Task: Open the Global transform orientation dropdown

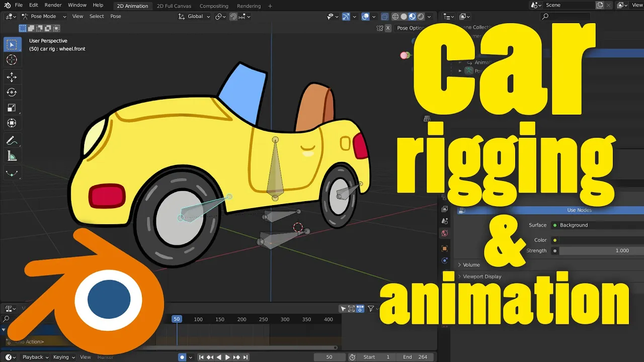Action: click(195, 16)
